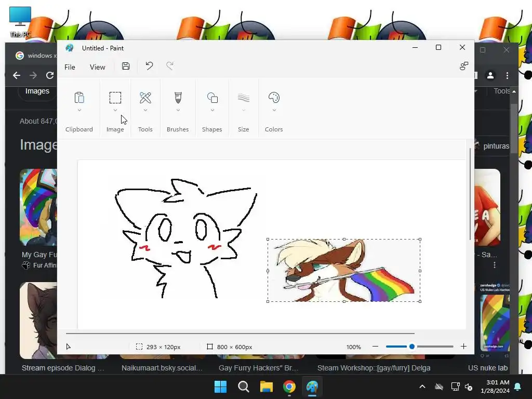Open the Tools pencil-and-brush icon
Image resolution: width=532 pixels, height=399 pixels.
pyautogui.click(x=145, y=98)
